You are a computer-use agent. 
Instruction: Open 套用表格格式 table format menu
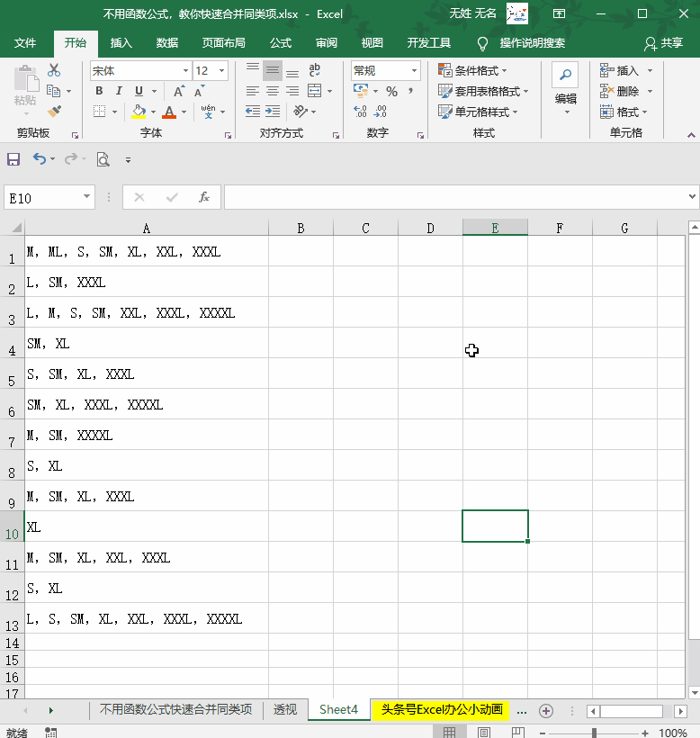[483, 91]
